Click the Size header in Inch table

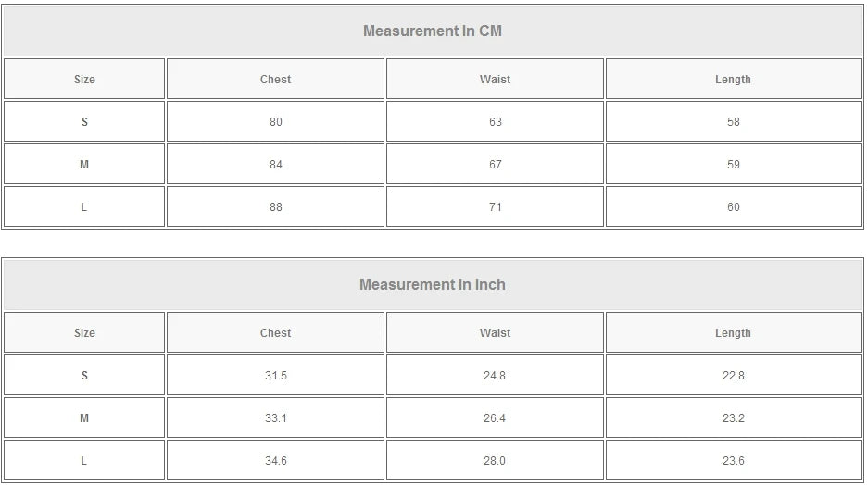point(84,333)
